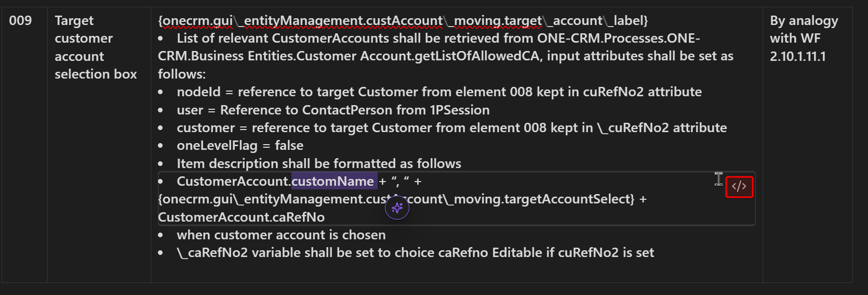Image resolution: width=868 pixels, height=295 pixels.
Task: Click the customer = reference to target Customer line
Action: pyautogui.click(x=451, y=128)
